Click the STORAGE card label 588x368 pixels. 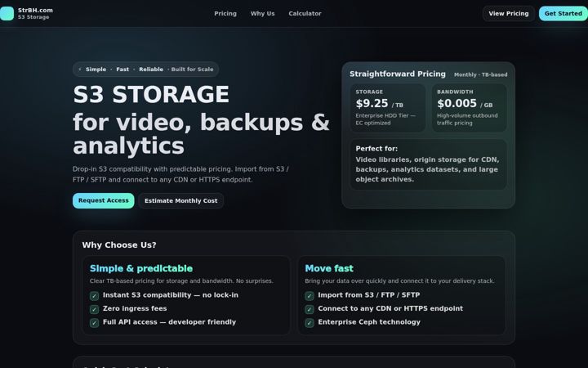click(369, 92)
